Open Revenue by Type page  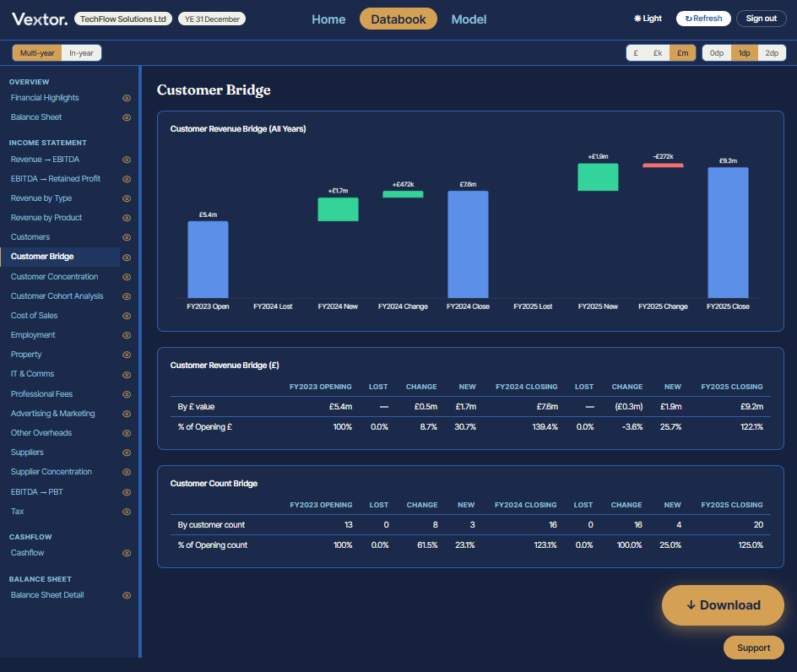click(41, 198)
